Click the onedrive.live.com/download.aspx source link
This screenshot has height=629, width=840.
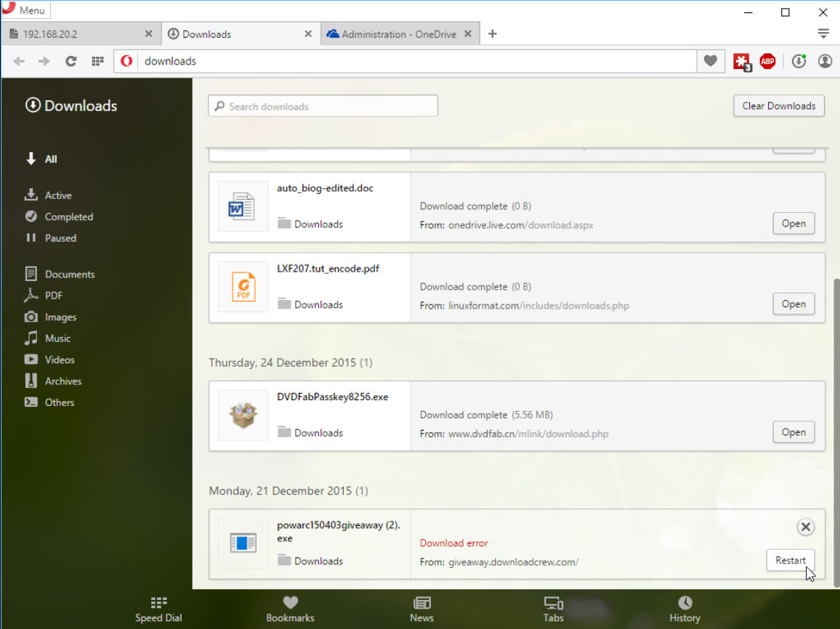point(521,225)
